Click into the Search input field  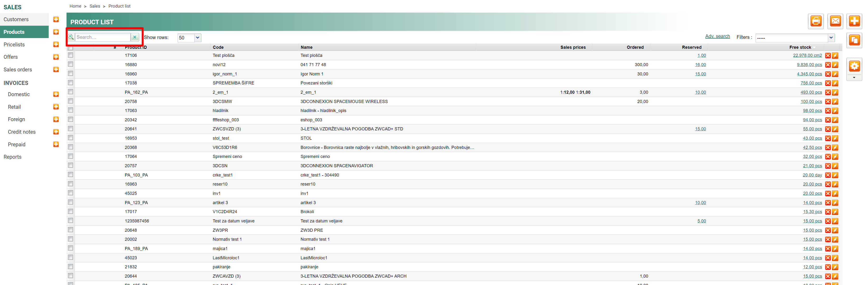(103, 37)
